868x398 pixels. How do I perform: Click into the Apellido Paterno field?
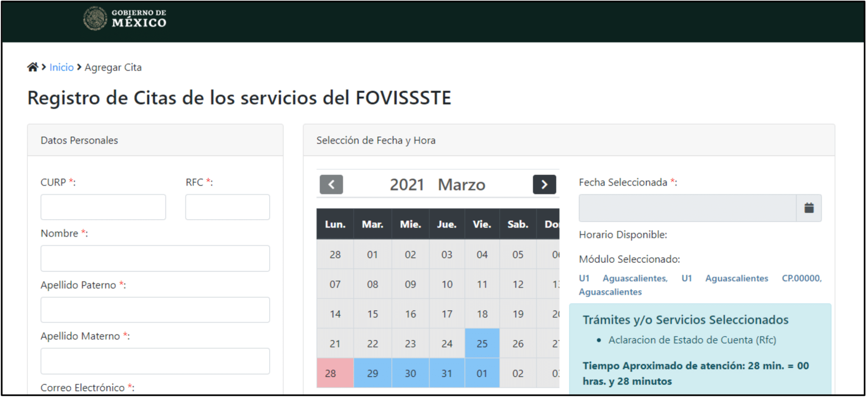155,310
